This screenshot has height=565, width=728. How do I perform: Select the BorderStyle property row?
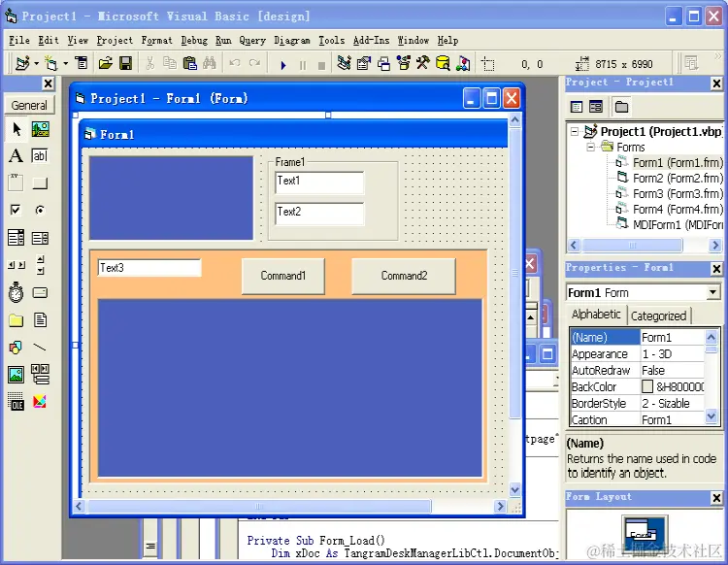[638, 403]
